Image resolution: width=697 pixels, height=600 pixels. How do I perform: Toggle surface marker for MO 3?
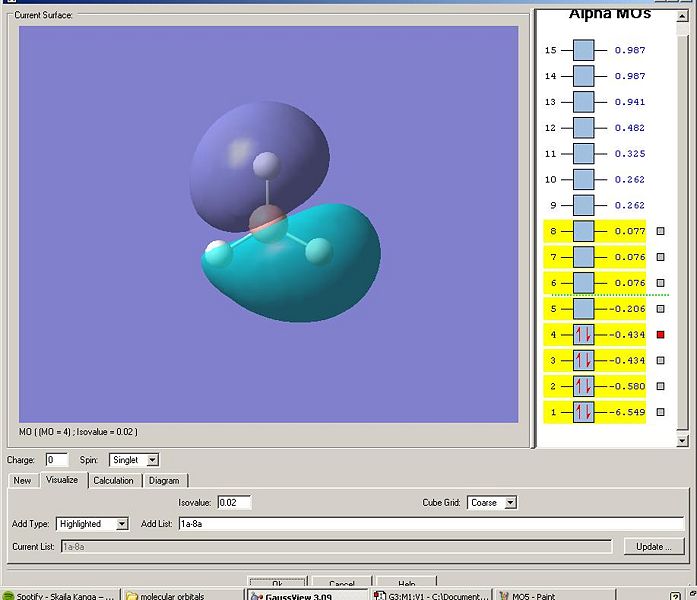coord(661,360)
